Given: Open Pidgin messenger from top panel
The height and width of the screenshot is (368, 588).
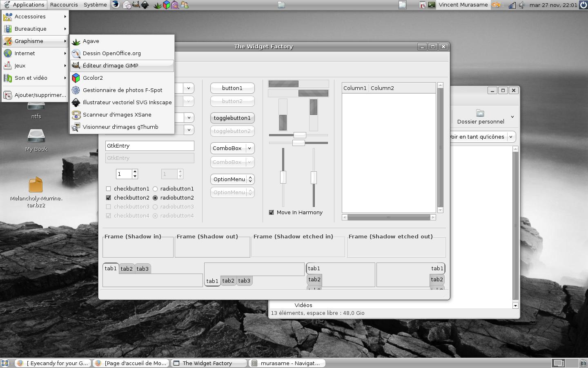Looking at the screenshot, I should tap(175, 5).
